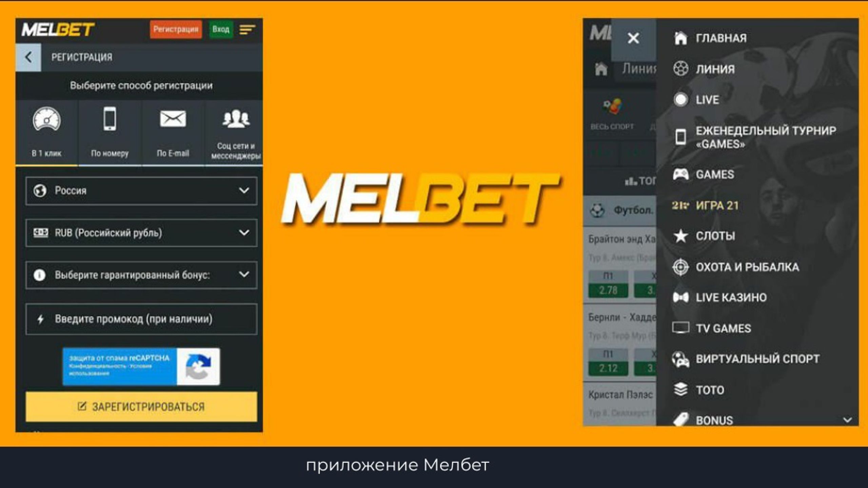Scroll down in right navigation menu

tap(847, 420)
